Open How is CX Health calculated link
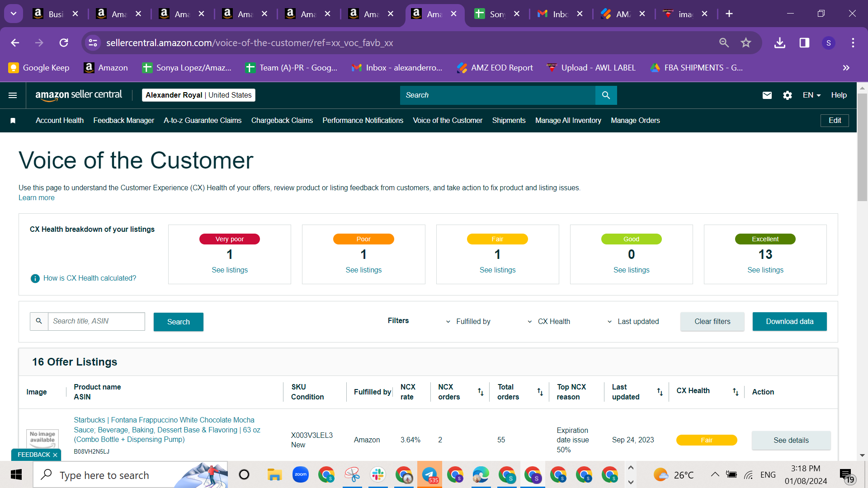This screenshot has width=868, height=488. (x=90, y=278)
